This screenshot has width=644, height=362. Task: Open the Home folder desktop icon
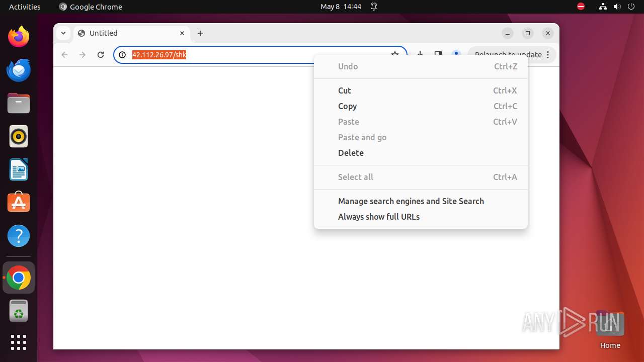(x=610, y=330)
